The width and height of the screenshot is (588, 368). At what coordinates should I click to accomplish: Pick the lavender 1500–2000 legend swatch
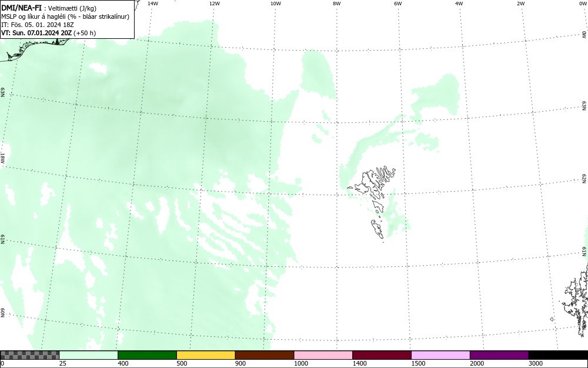coord(440,355)
